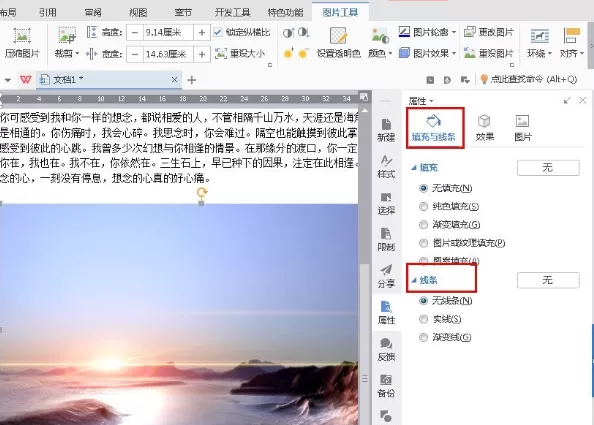The image size is (594, 425).
Task: Switch to the 审阅 ribbon tab
Action: pos(93,12)
